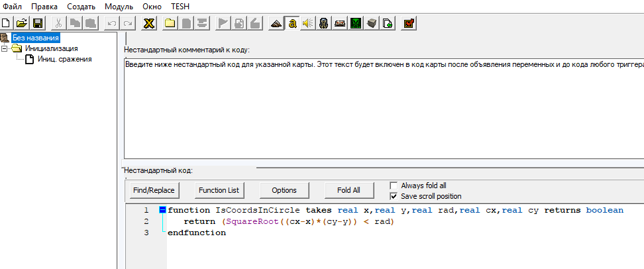
Task: Open the Правка menu
Action: [x=44, y=7]
